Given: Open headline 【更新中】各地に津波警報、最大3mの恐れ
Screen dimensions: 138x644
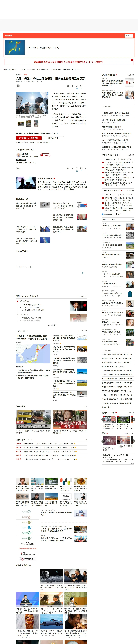Looking at the screenshot, I should pos(33,337).
